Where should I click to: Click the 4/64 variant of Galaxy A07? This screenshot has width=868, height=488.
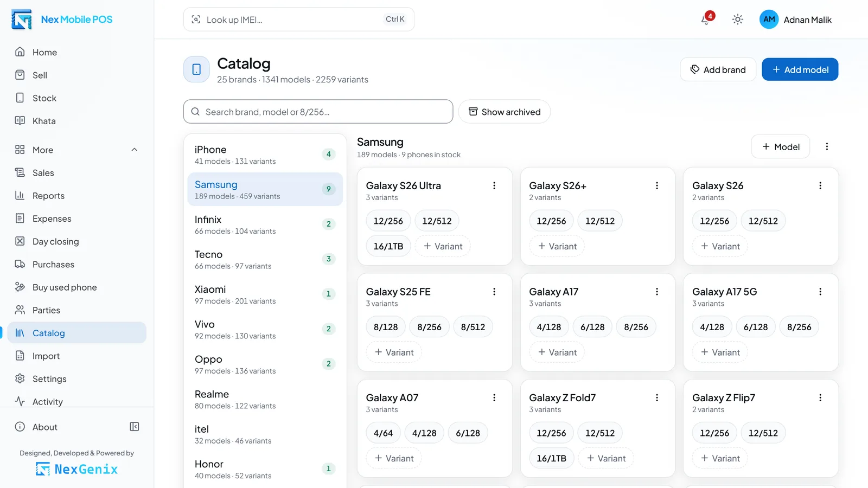coord(383,433)
